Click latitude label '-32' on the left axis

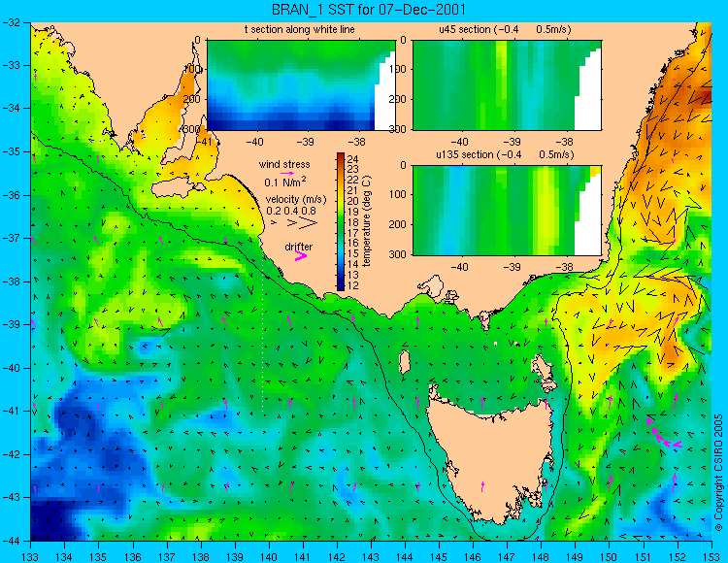[x=12, y=22]
